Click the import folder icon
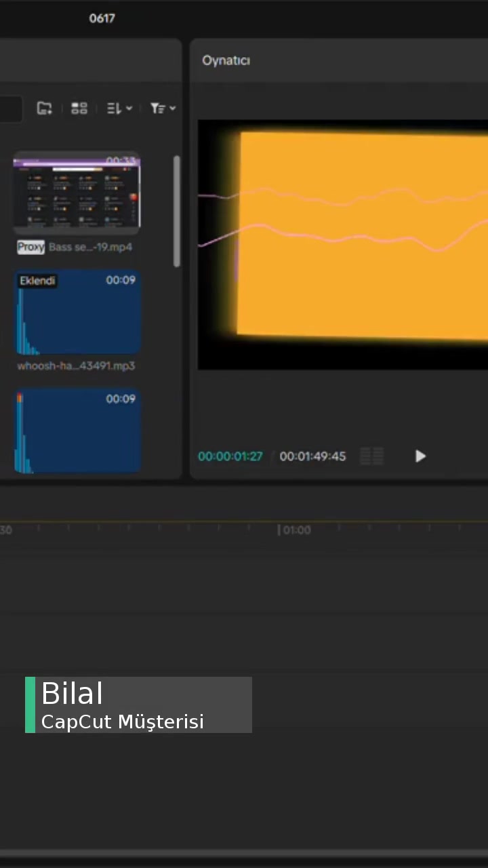 point(44,108)
